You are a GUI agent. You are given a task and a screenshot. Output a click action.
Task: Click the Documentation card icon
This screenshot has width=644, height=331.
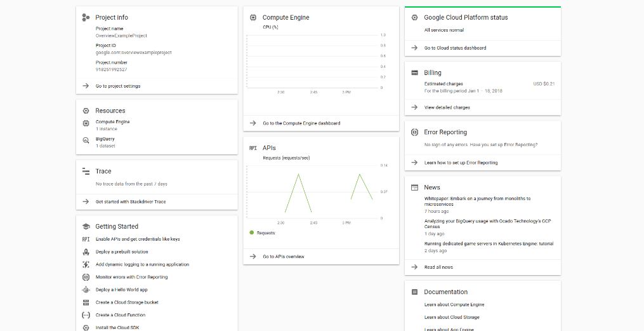coord(414,292)
